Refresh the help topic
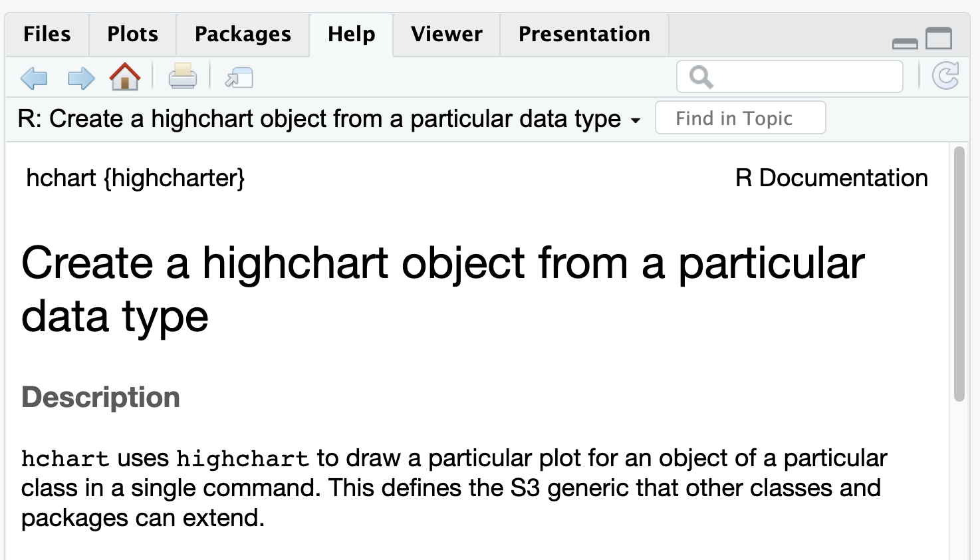Screen dimensions: 980x560 (x=945, y=76)
